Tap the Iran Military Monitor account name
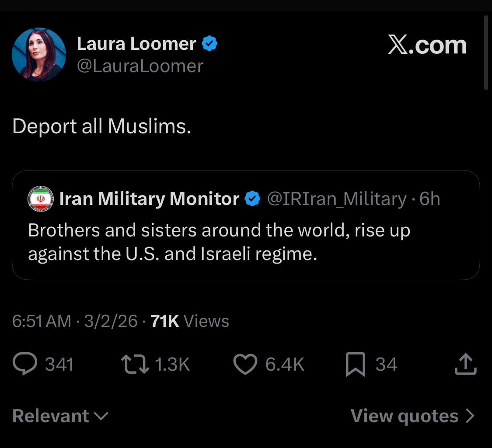This screenshot has height=448, width=492. pos(149,199)
